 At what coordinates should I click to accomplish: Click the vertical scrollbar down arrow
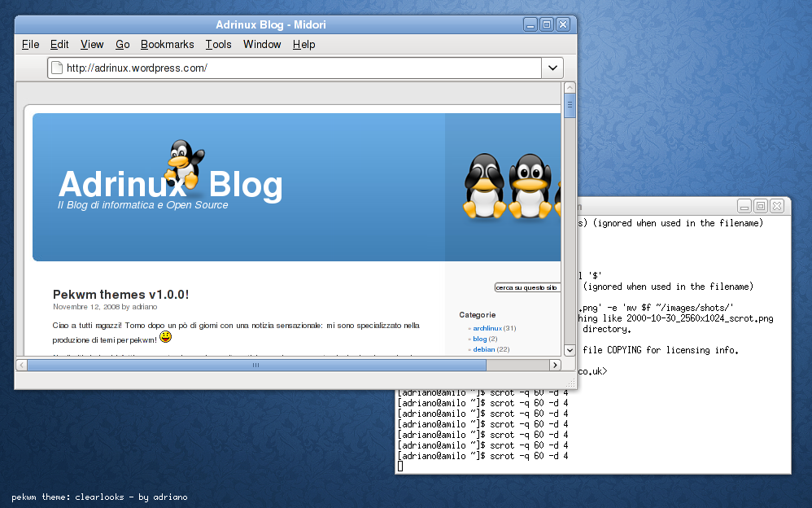tap(570, 350)
